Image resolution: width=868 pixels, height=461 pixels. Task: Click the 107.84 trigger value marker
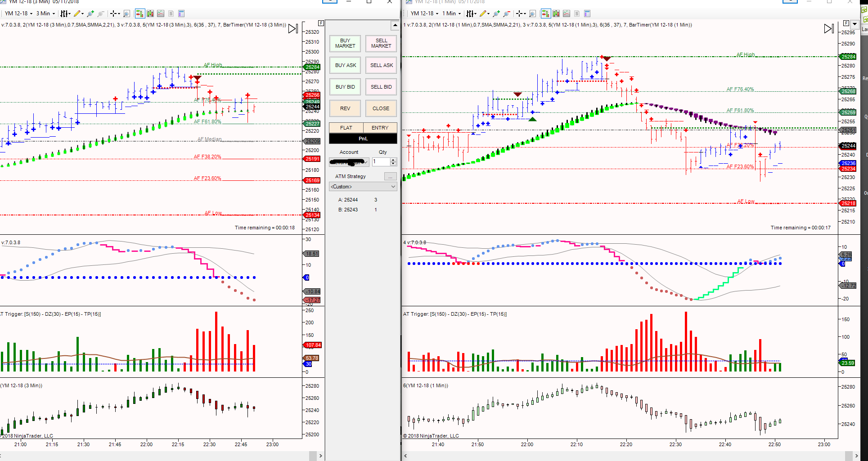pyautogui.click(x=313, y=345)
